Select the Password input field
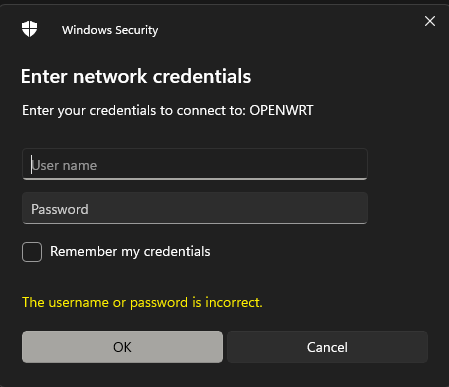 (x=195, y=208)
